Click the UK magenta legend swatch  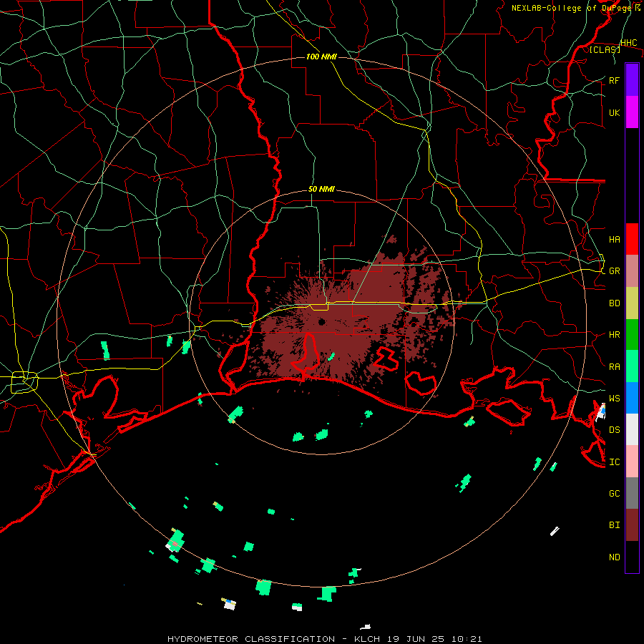[632, 112]
